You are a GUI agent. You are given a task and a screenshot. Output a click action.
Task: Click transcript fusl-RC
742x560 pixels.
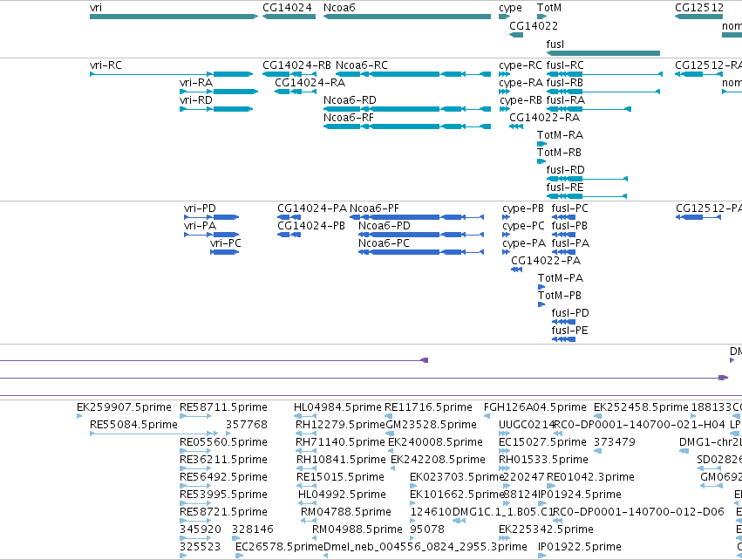(x=604, y=74)
